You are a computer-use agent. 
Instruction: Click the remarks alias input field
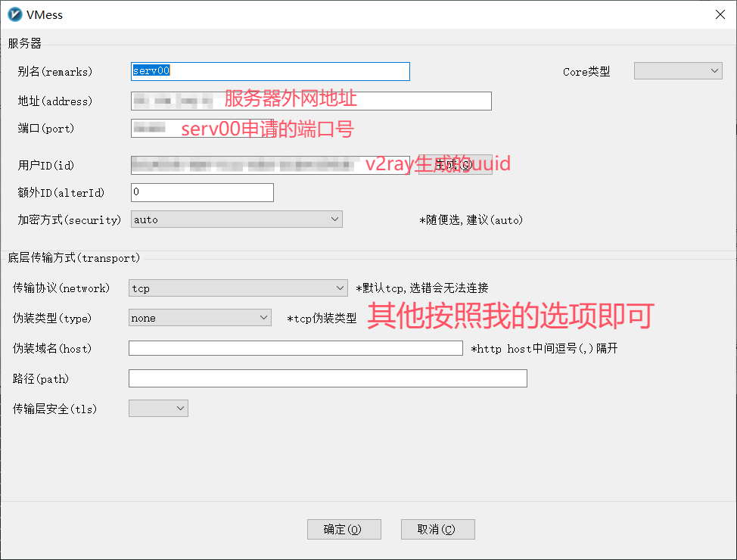tap(270, 71)
